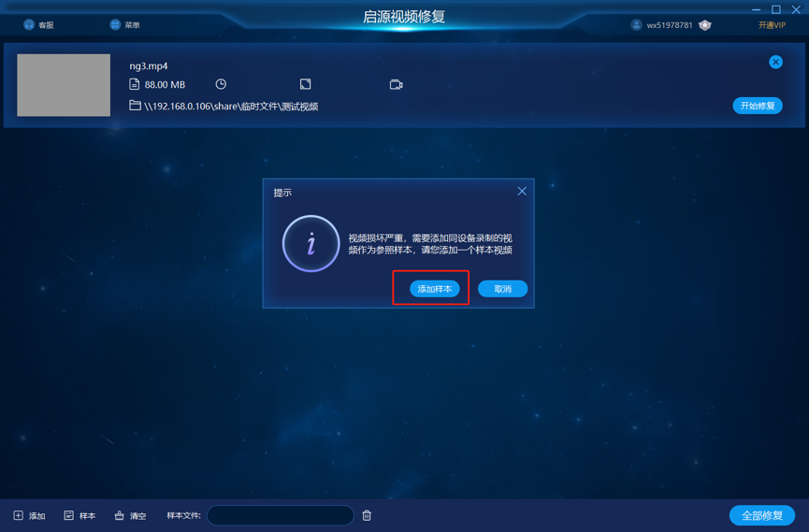Click 取消 in the dialog
The width and height of the screenshot is (809, 532).
tap(502, 289)
